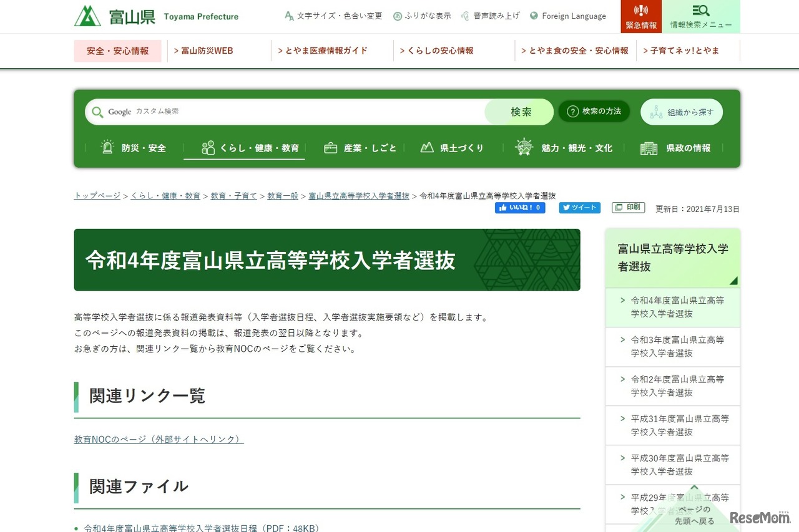Open 教育NOCのページ external link
The height and width of the screenshot is (532, 799).
click(159, 440)
